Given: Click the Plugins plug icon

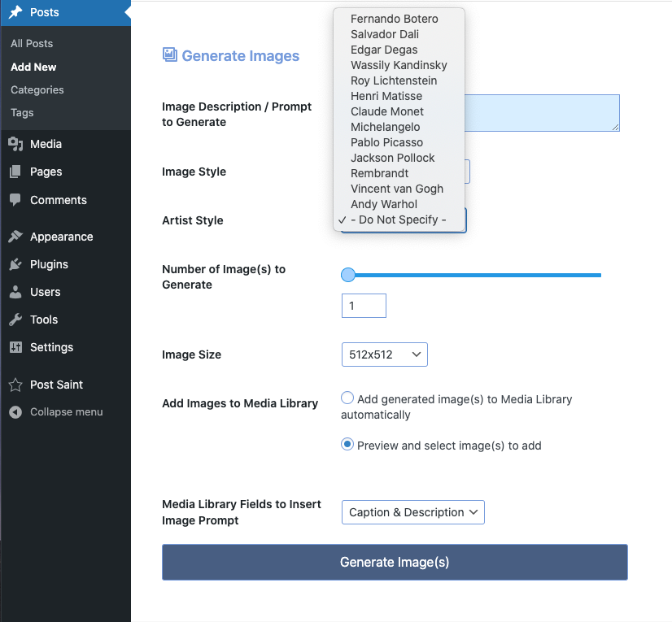Looking at the screenshot, I should (x=15, y=264).
